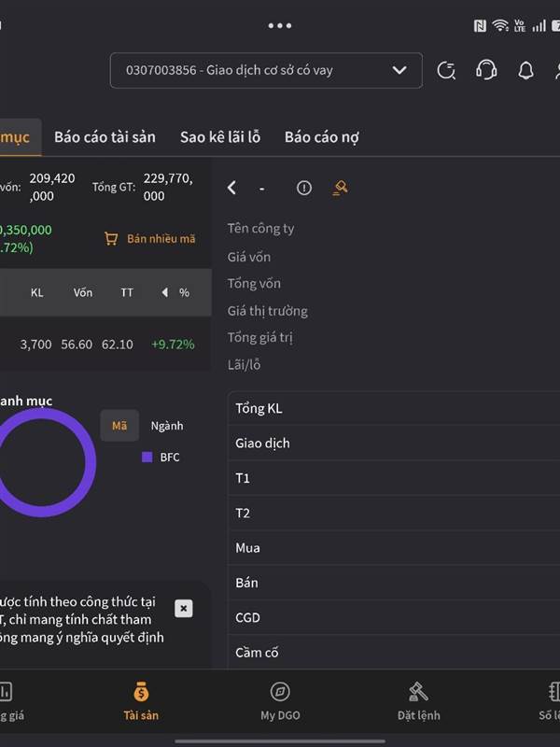
Task: Tap the refresh search icon in header
Action: [447, 70]
